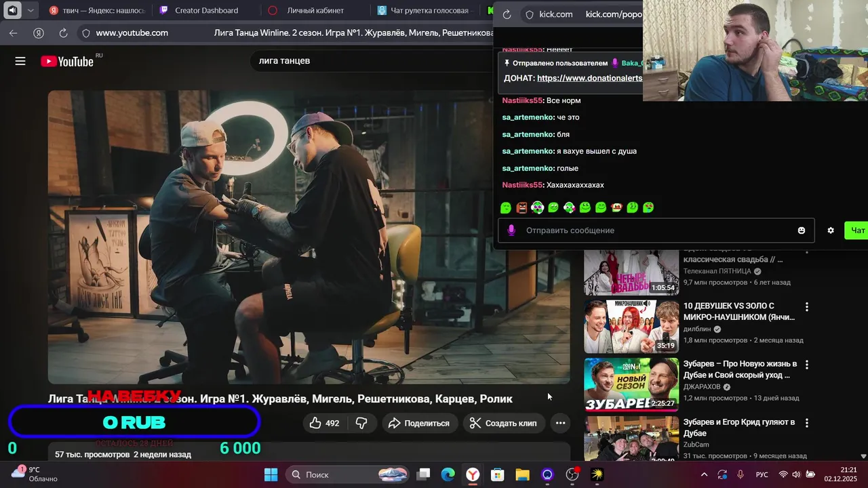This screenshot has width=868, height=488.
Task: Pick the seventh green grinning emote
Action: coord(601,207)
